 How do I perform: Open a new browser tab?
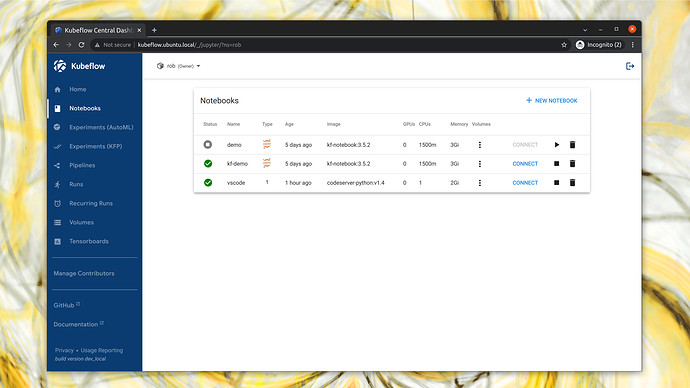[x=154, y=30]
